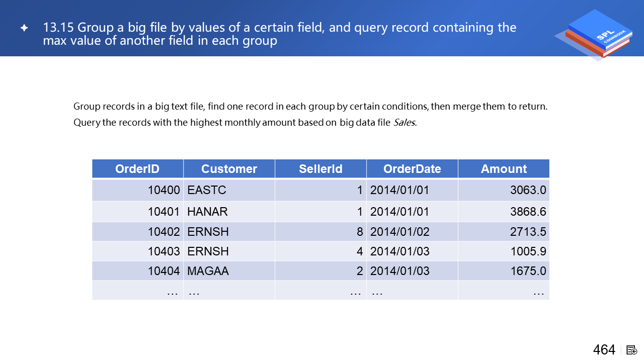644x362 pixels.
Task: Select the OrderDate column header
Action: [x=412, y=169]
